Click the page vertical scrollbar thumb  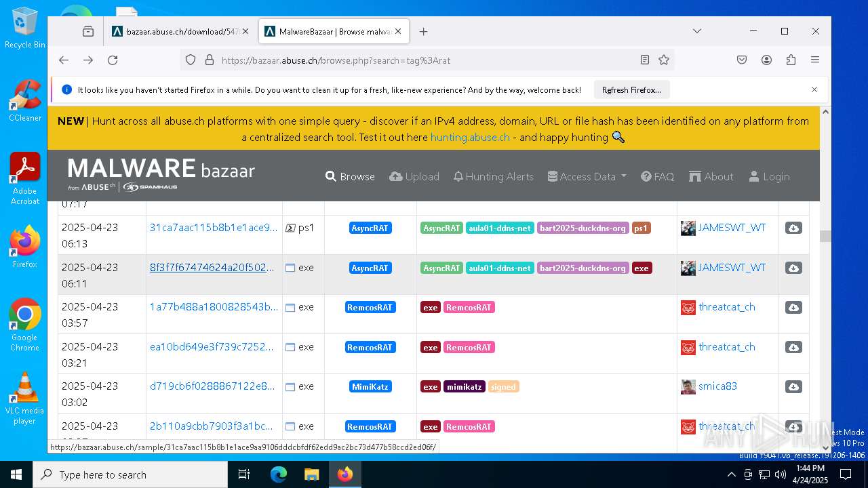pyautogui.click(x=825, y=236)
